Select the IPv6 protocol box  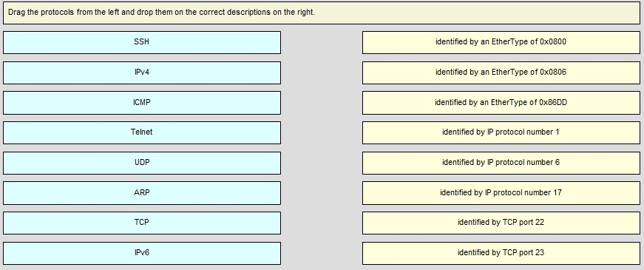coord(142,253)
